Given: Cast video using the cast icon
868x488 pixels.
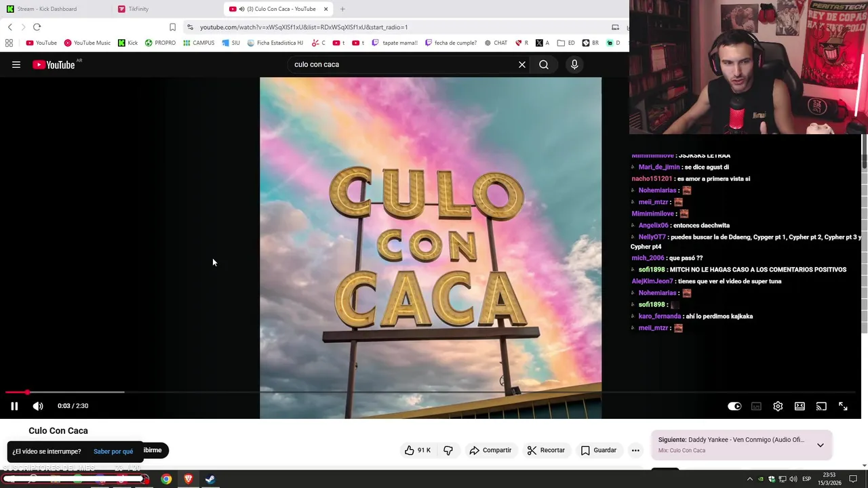Looking at the screenshot, I should point(821,406).
